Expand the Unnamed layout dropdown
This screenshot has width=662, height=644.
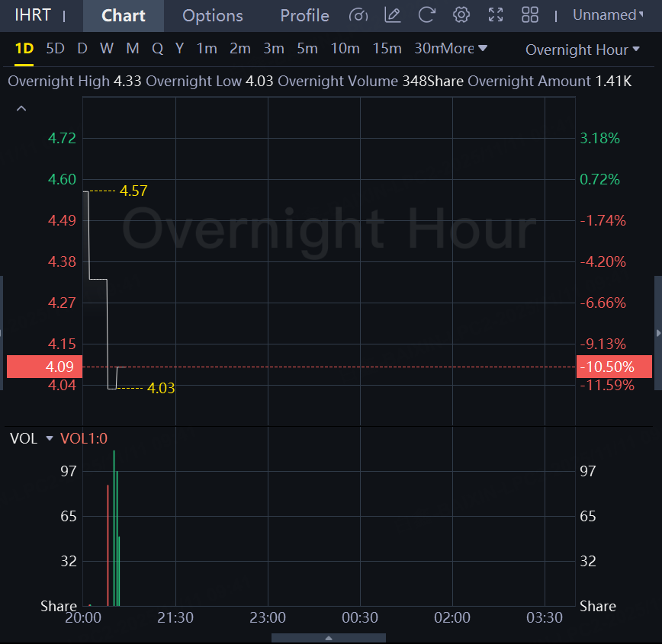pos(608,15)
